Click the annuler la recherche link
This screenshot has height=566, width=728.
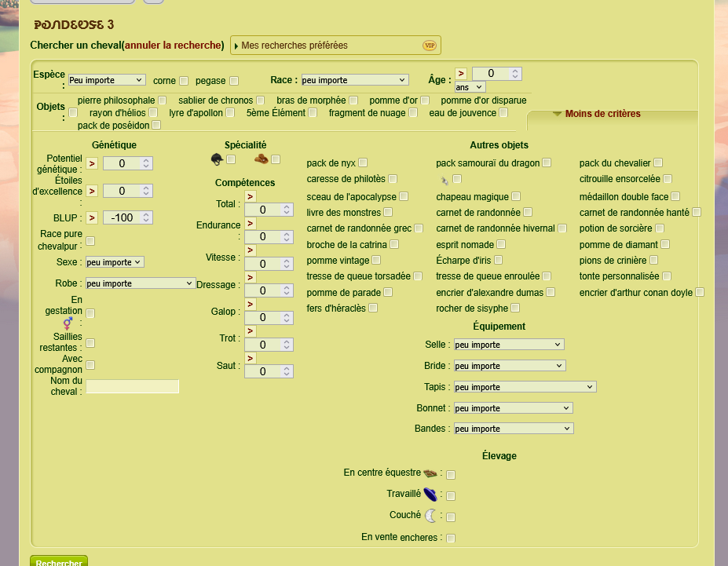click(173, 46)
